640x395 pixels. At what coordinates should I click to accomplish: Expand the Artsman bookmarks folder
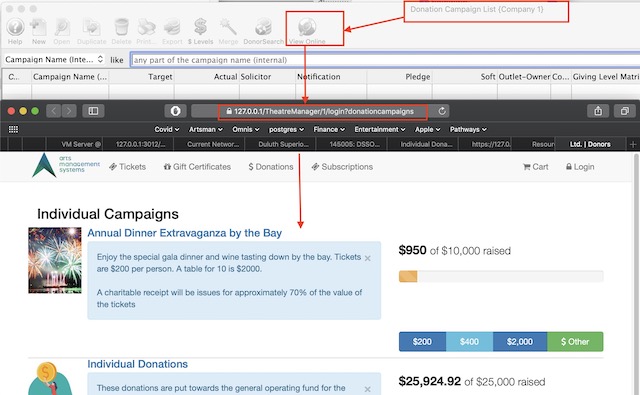205,129
